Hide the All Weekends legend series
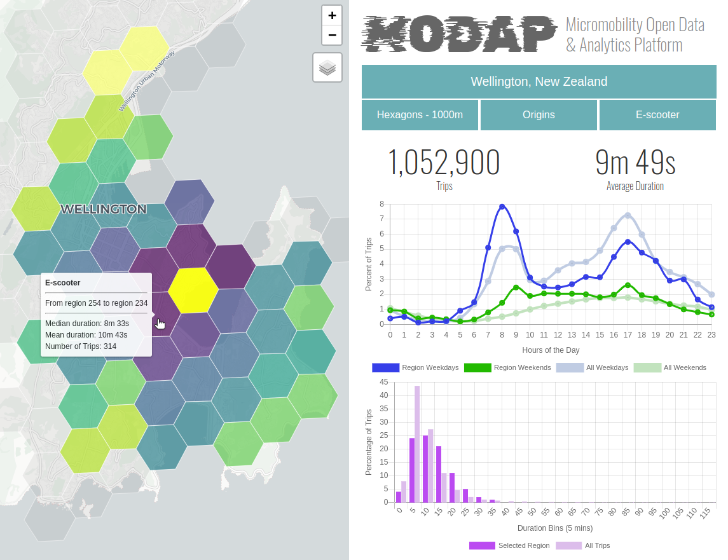The height and width of the screenshot is (560, 728). 670,367
